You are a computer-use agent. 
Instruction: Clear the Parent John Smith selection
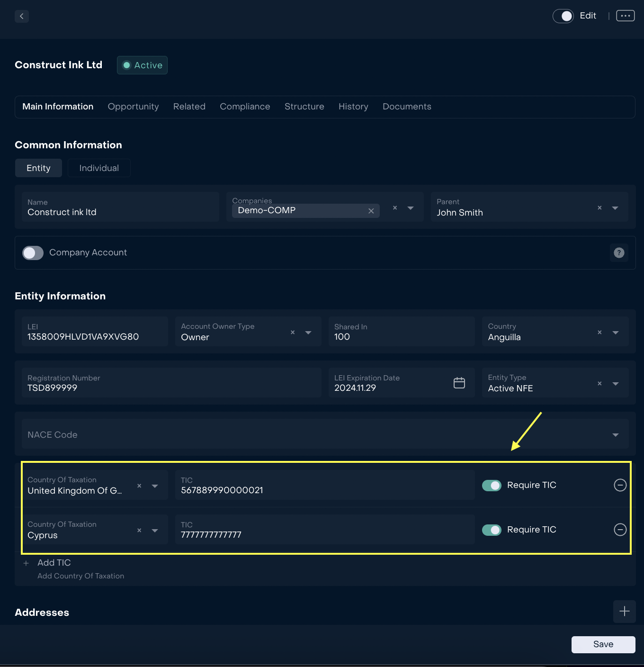tap(599, 208)
